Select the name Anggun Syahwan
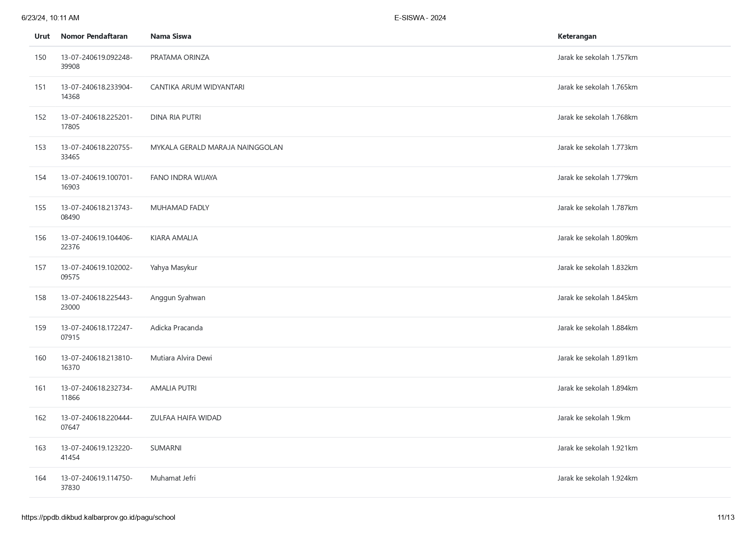 point(178,298)
